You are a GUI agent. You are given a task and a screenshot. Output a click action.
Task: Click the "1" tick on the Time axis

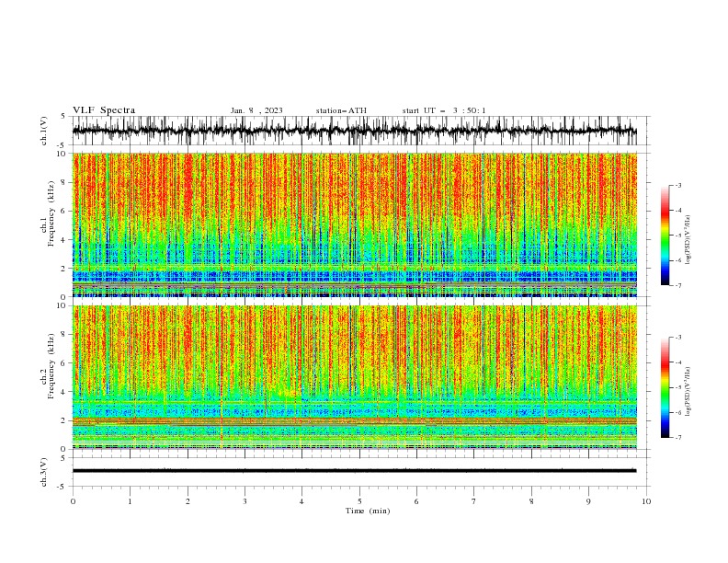(130, 501)
